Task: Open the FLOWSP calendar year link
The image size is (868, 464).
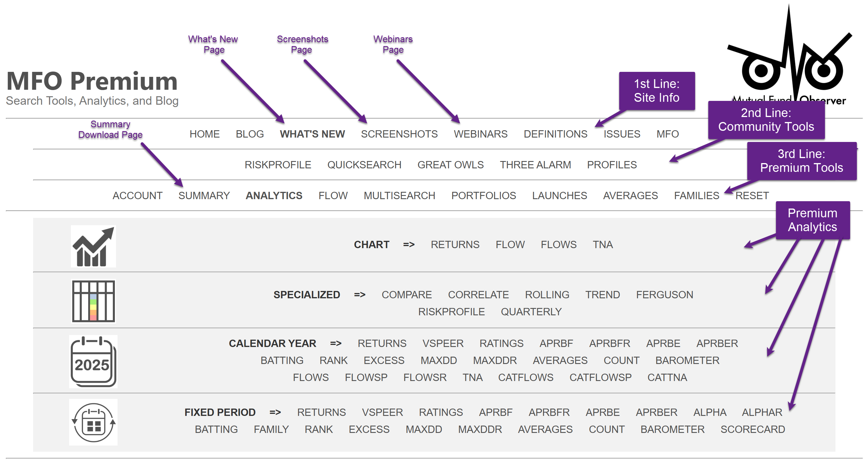Action: coord(366,377)
